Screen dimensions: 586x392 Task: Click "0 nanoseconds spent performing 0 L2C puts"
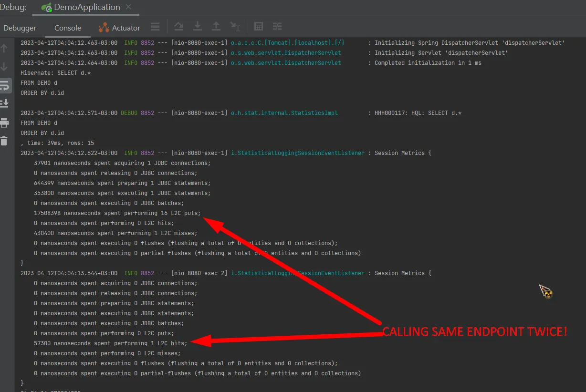coord(104,333)
